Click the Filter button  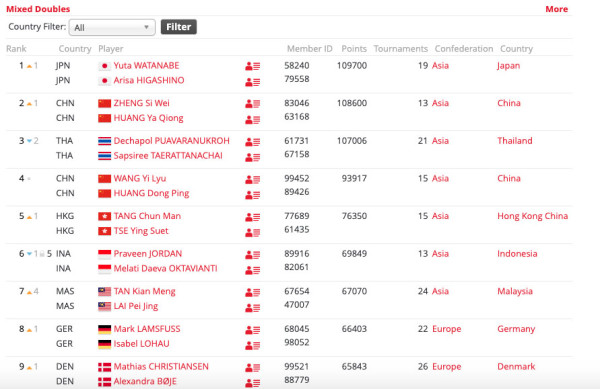point(179,27)
